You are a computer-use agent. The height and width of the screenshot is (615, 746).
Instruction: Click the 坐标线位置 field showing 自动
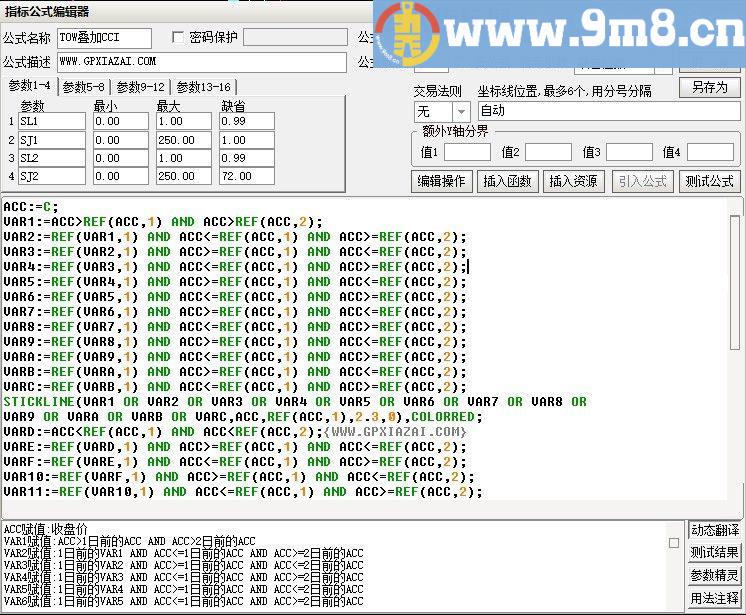point(609,111)
